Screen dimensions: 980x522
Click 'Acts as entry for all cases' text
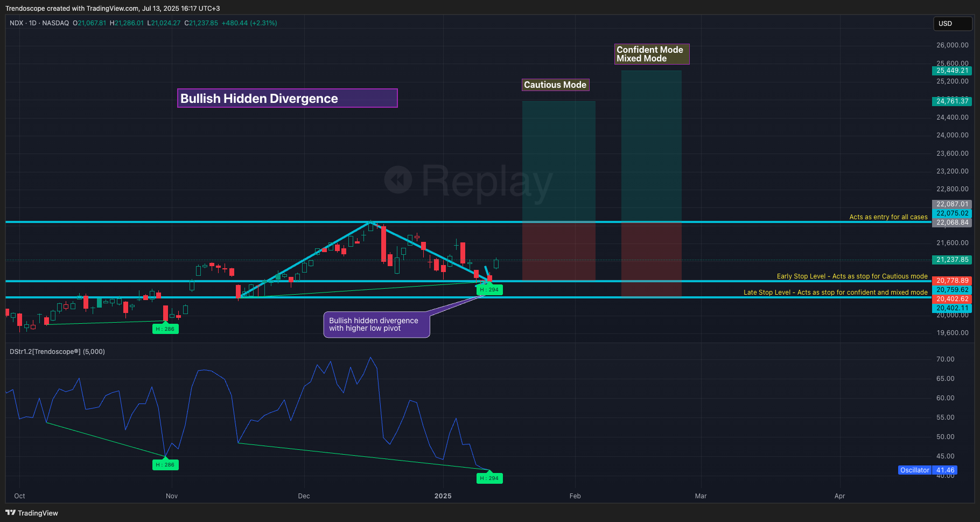888,217
